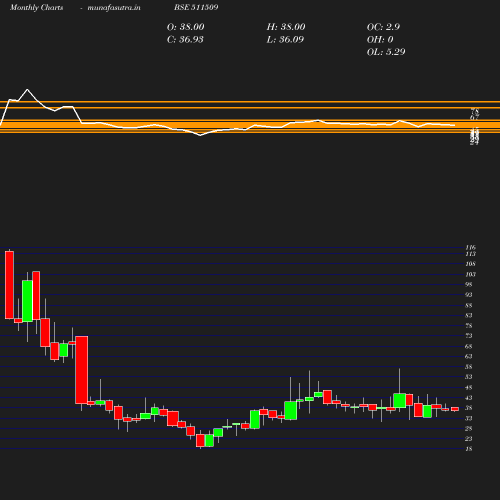Click the 53 price axis label

click(469, 377)
